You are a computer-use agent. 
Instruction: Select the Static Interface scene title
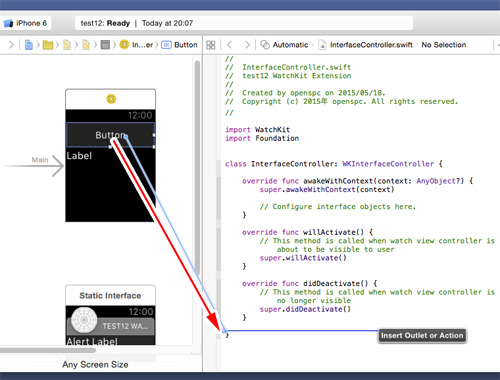point(110,296)
